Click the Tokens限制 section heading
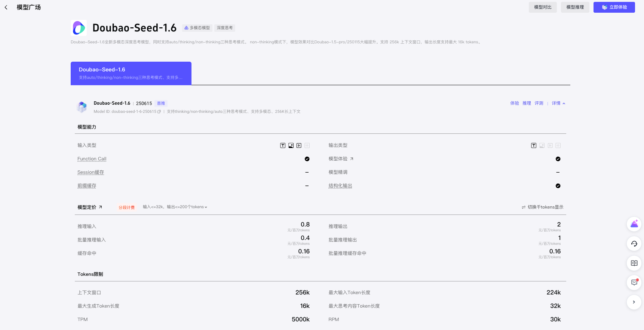The width and height of the screenshot is (644, 330). coord(90,274)
